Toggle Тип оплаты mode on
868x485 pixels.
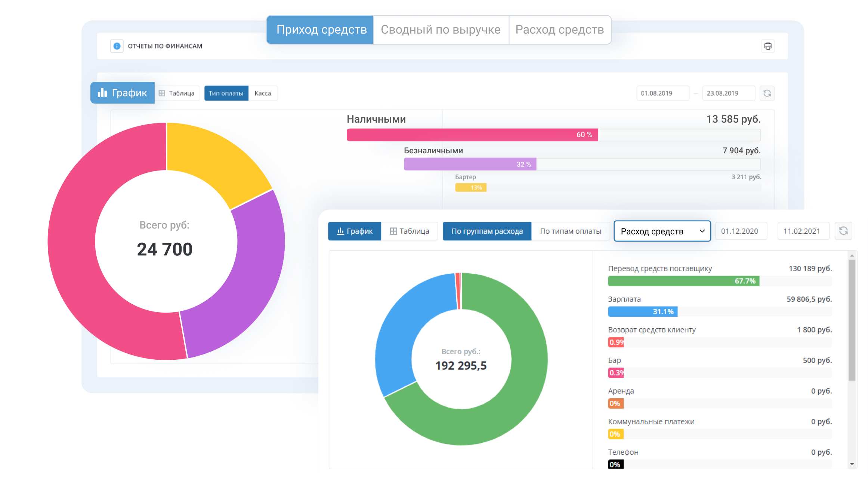tap(226, 93)
